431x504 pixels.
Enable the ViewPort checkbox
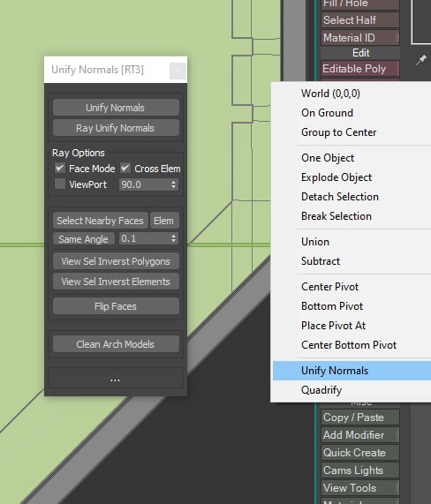click(60, 184)
